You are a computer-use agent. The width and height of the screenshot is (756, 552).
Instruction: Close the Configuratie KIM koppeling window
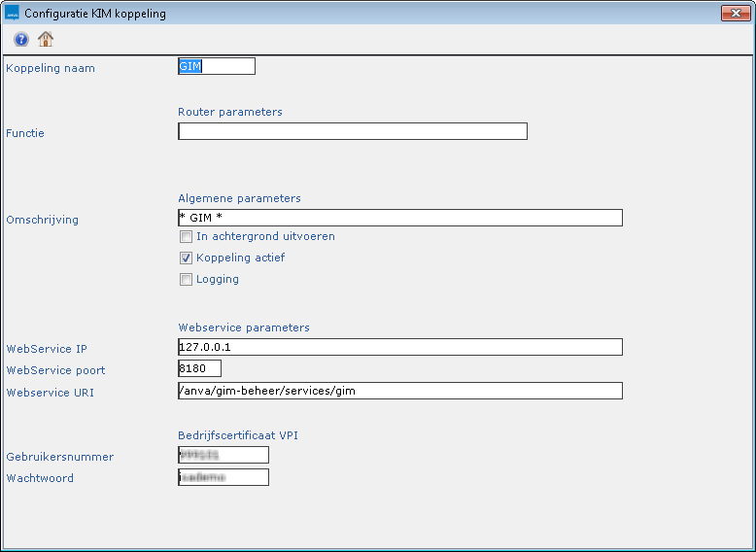coord(734,14)
